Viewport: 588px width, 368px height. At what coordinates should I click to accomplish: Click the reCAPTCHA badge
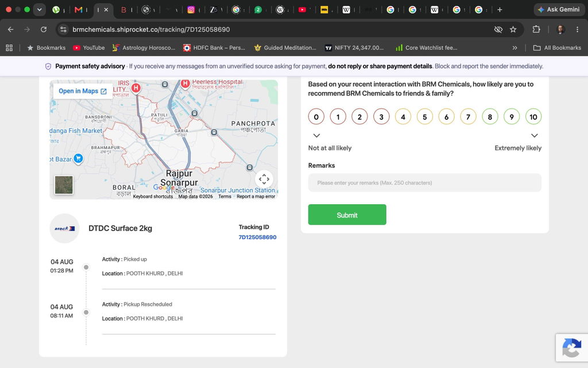572,348
